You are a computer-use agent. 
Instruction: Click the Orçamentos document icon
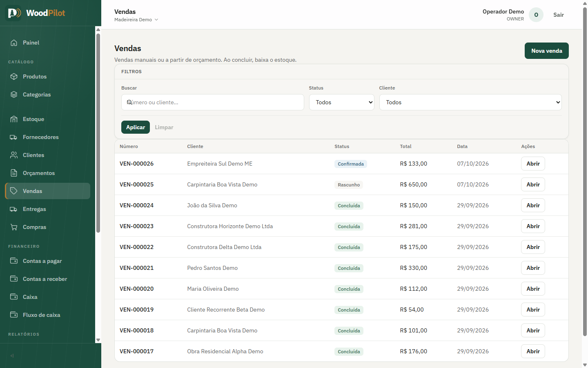coord(14,173)
